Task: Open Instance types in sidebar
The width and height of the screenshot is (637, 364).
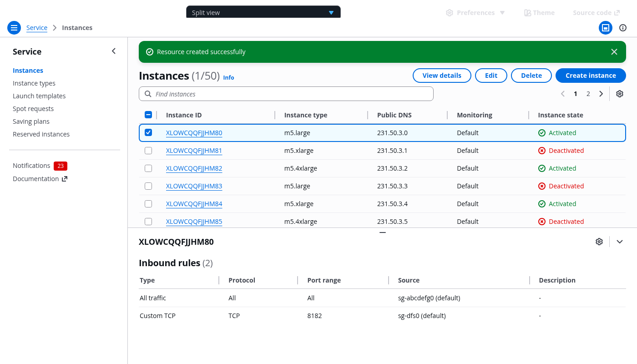Action: click(34, 83)
